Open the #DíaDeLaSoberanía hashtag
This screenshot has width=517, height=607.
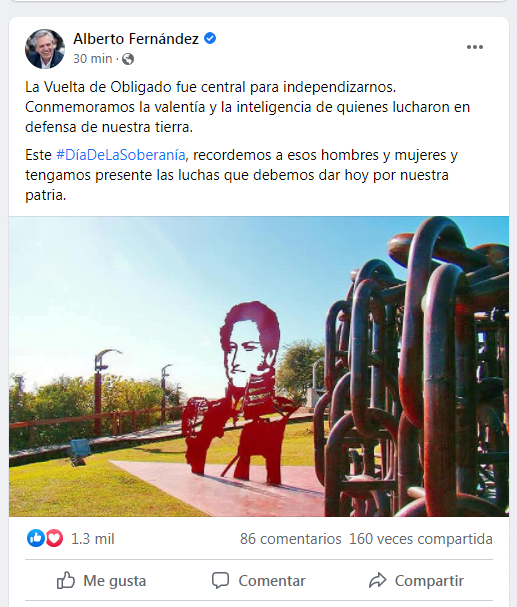[121, 155]
